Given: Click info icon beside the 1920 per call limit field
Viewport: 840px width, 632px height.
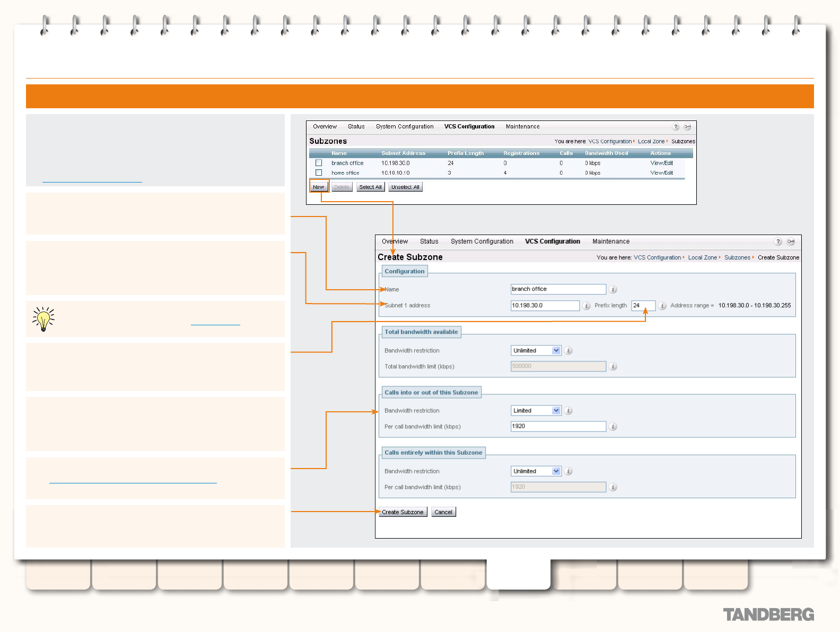Looking at the screenshot, I should tap(613, 427).
